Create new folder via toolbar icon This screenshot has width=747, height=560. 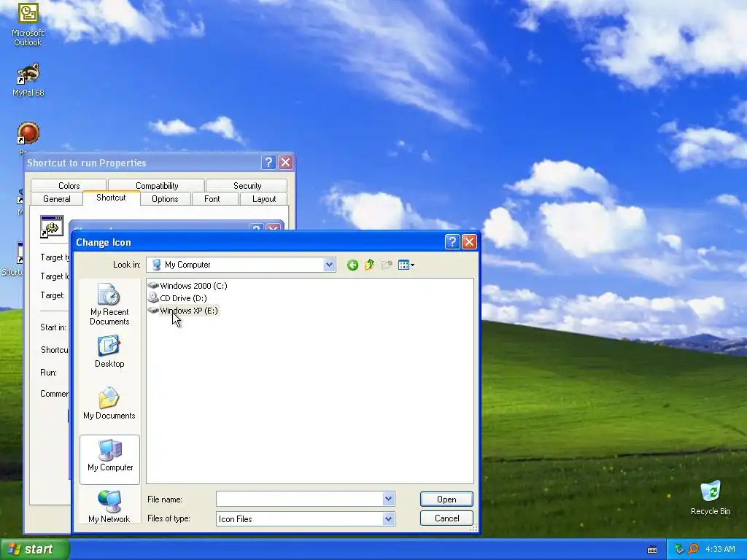[x=387, y=265]
